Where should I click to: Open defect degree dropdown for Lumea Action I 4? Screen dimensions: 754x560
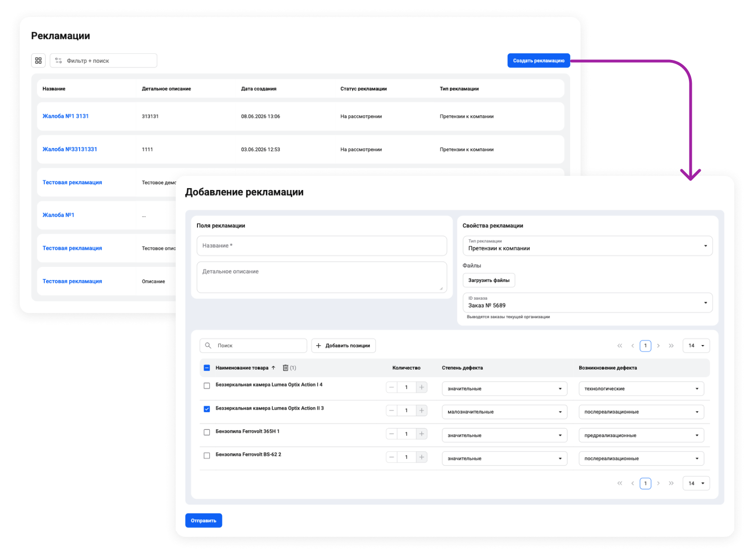(x=504, y=388)
